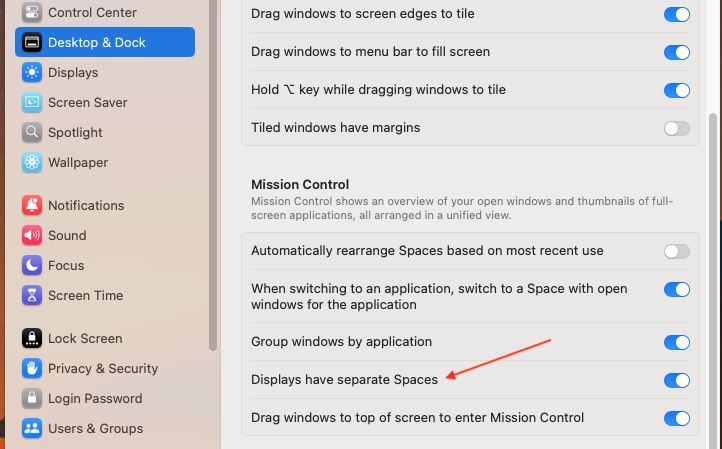Screen dimensions: 722x449
Task: Click the settings pane vertical scrollbar
Action: click(713, 281)
